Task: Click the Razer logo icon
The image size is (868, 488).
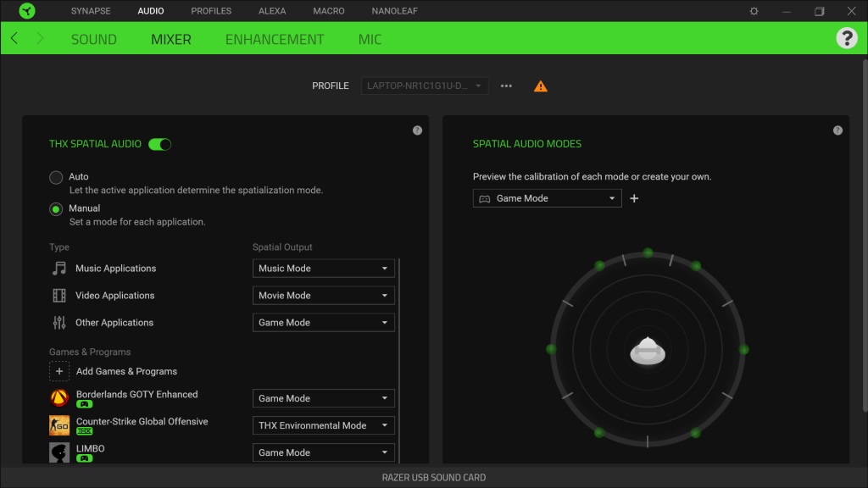Action: (x=26, y=10)
